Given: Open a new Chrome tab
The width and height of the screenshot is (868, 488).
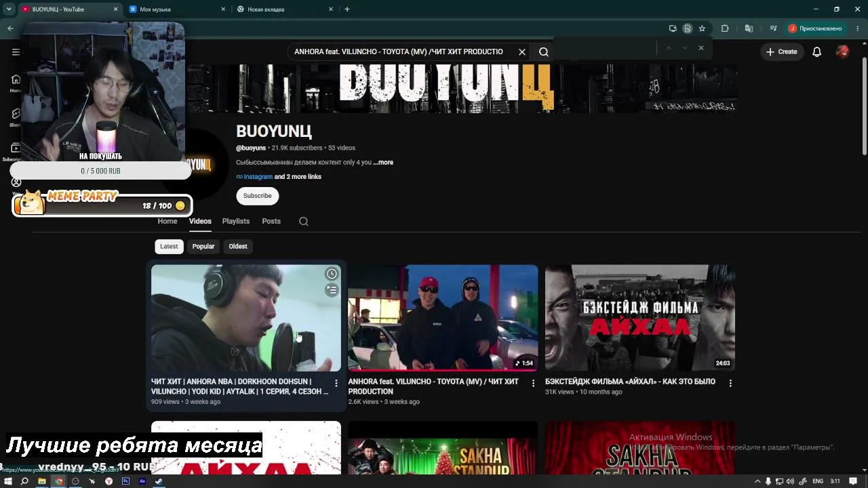Looking at the screenshot, I should [347, 9].
